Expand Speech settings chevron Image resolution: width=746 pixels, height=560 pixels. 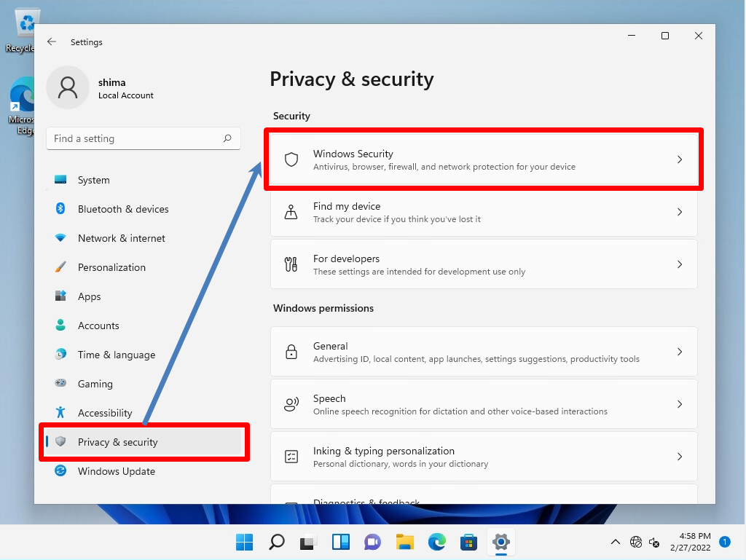tap(680, 404)
